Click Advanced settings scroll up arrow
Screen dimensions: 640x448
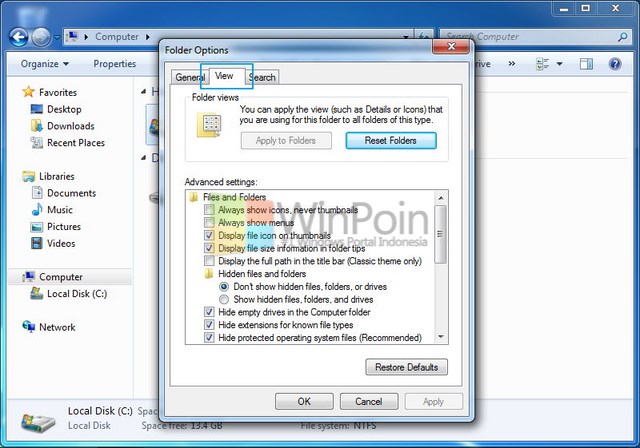pos(441,198)
